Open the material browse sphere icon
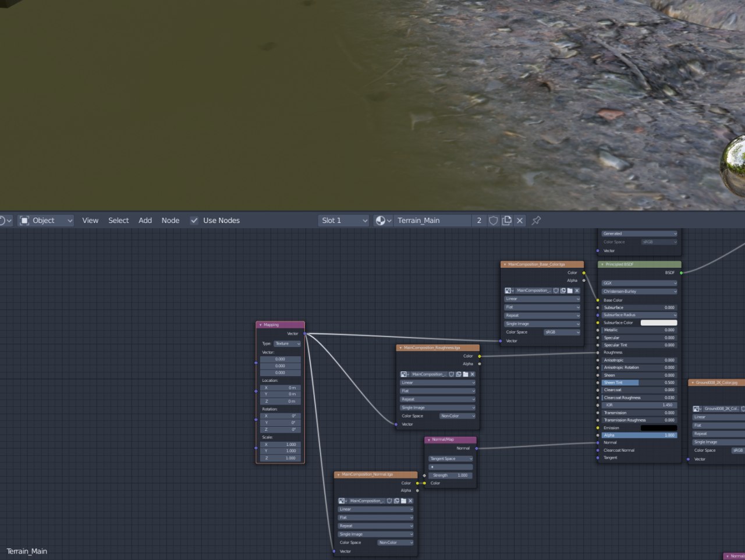This screenshot has height=560, width=745. 382,221
